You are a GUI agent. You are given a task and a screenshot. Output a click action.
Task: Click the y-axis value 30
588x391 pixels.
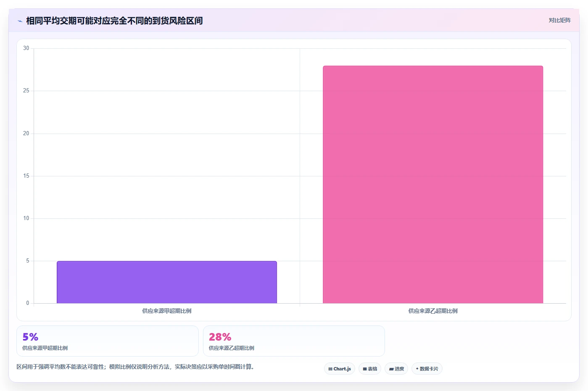tap(26, 48)
